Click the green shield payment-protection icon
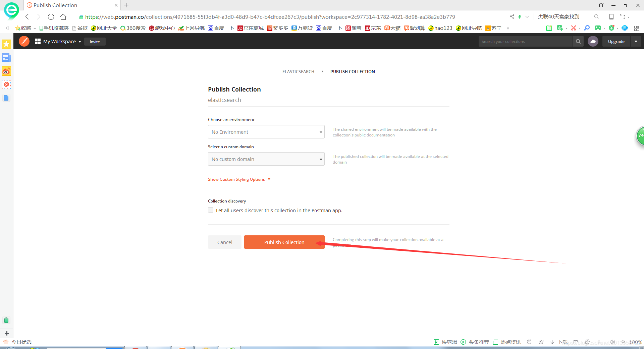The image size is (644, 349). 611,28
